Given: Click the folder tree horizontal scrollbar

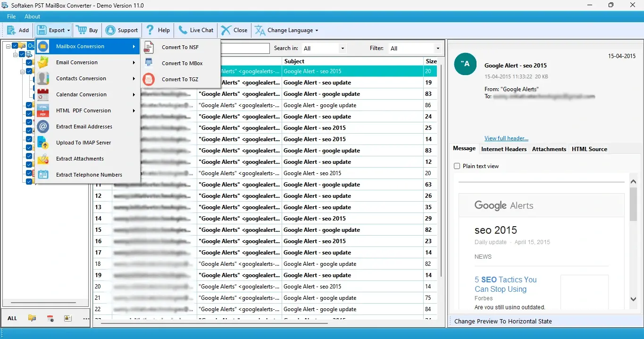Looking at the screenshot, I should tap(44, 303).
